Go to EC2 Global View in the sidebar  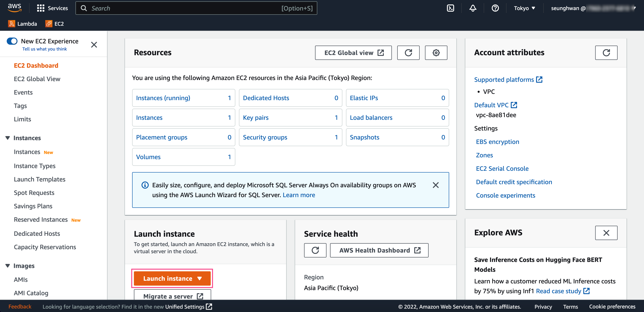pyautogui.click(x=37, y=79)
